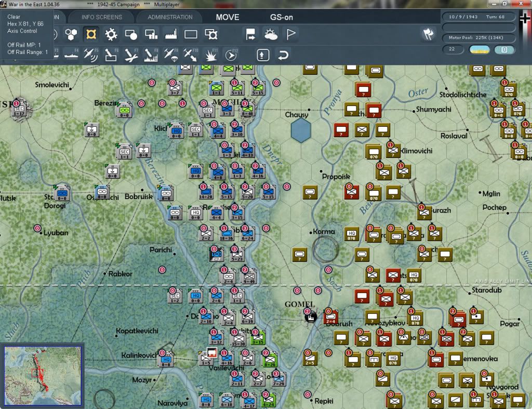
Task: Select the green unit counter 8=48
Action: [247, 109]
